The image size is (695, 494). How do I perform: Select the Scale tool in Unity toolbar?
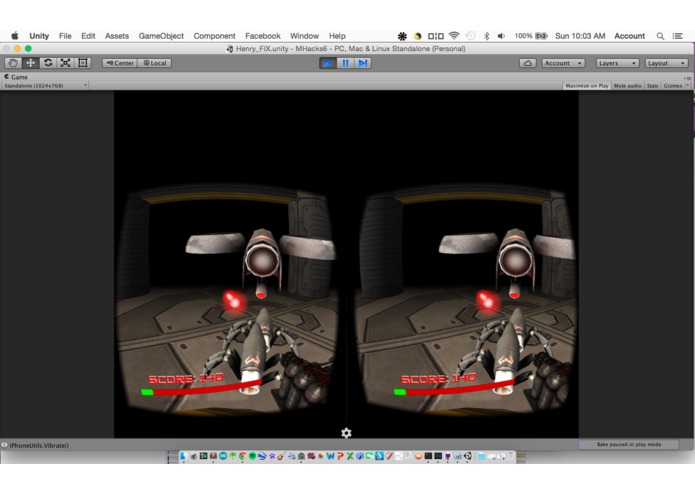point(65,63)
